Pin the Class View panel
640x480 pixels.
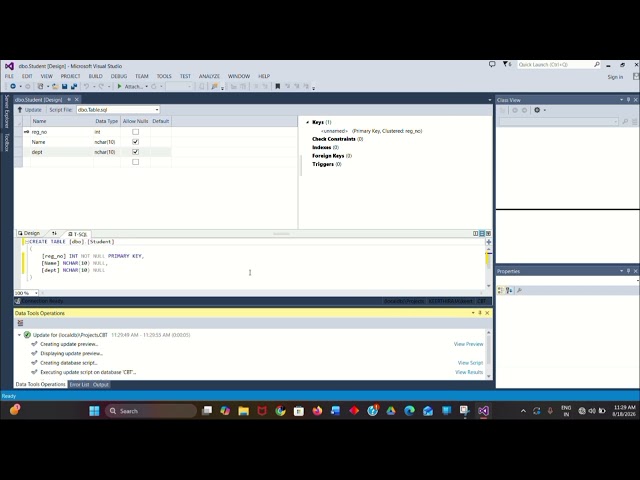tap(629, 100)
